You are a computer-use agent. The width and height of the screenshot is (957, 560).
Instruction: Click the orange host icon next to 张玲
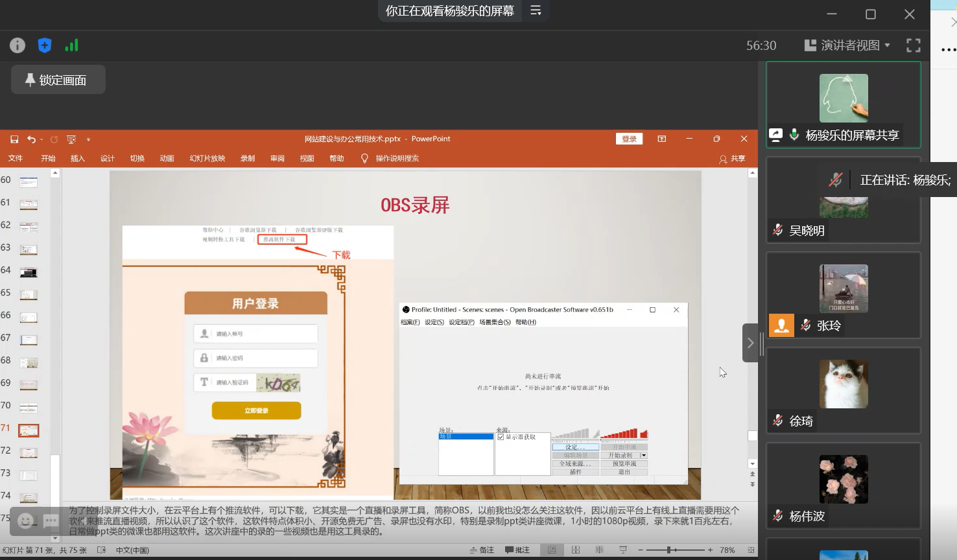tap(781, 325)
